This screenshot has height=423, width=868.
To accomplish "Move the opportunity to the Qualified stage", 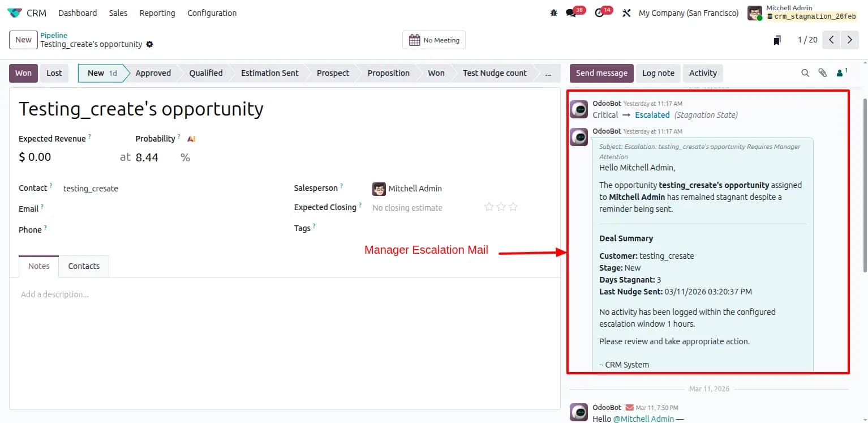I will click(x=206, y=73).
